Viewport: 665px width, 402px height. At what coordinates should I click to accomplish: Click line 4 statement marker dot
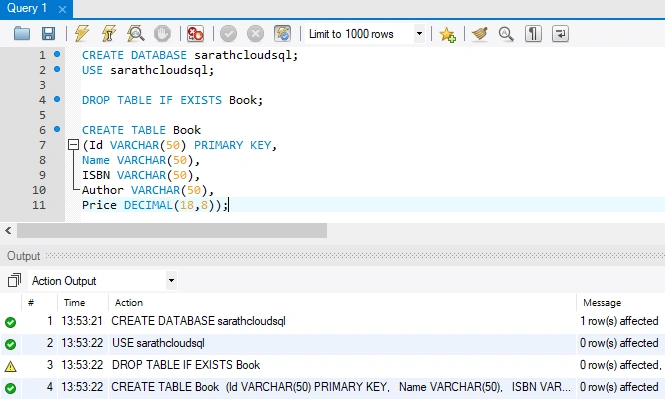(x=57, y=99)
